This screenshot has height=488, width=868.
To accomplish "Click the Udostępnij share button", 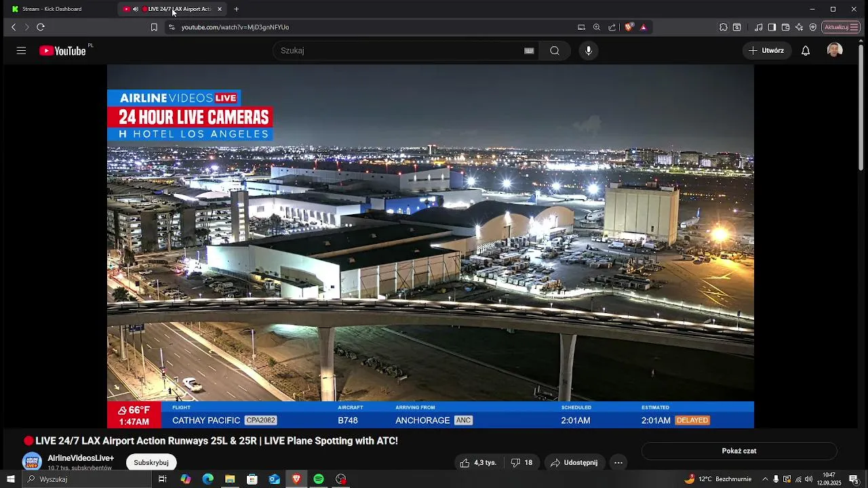I will [574, 463].
